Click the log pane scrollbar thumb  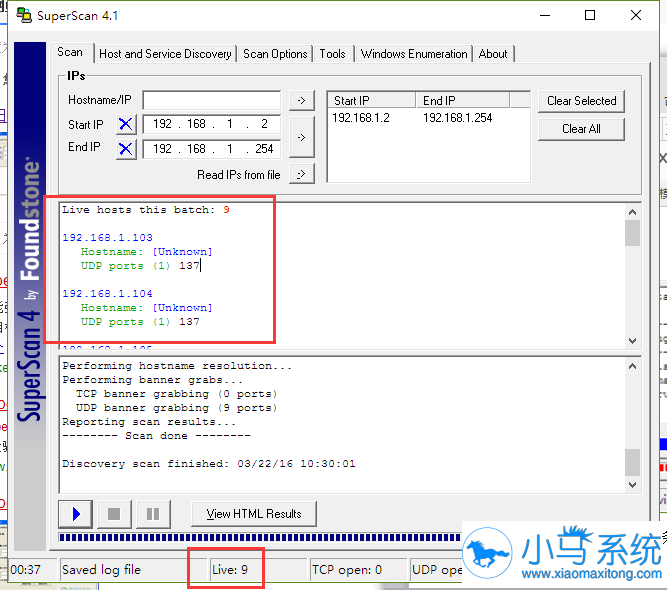click(633, 463)
